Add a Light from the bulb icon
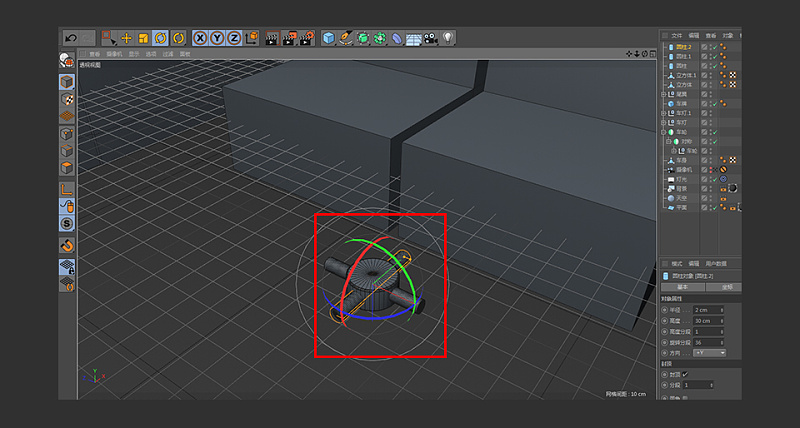The height and width of the screenshot is (428, 800). [x=448, y=38]
